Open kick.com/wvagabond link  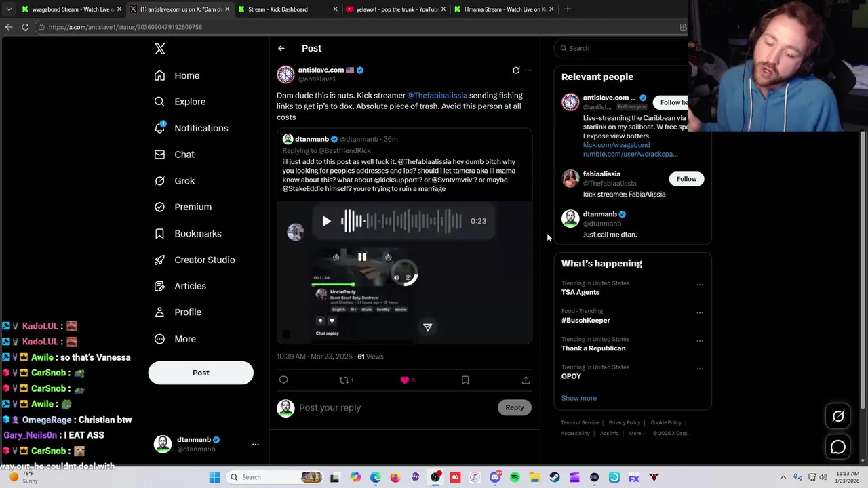click(616, 145)
